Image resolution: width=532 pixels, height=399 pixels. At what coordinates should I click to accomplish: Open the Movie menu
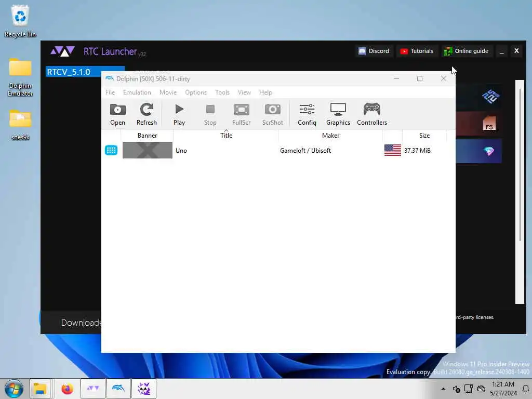tap(168, 92)
